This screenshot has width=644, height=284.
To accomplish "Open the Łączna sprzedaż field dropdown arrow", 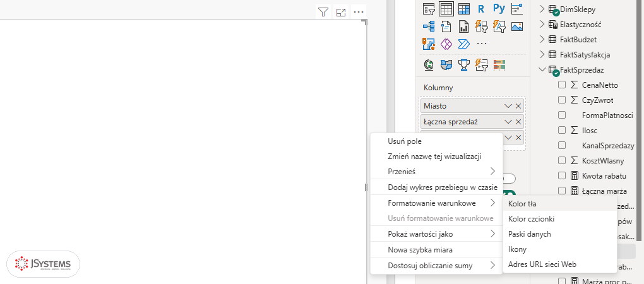I will [508, 121].
